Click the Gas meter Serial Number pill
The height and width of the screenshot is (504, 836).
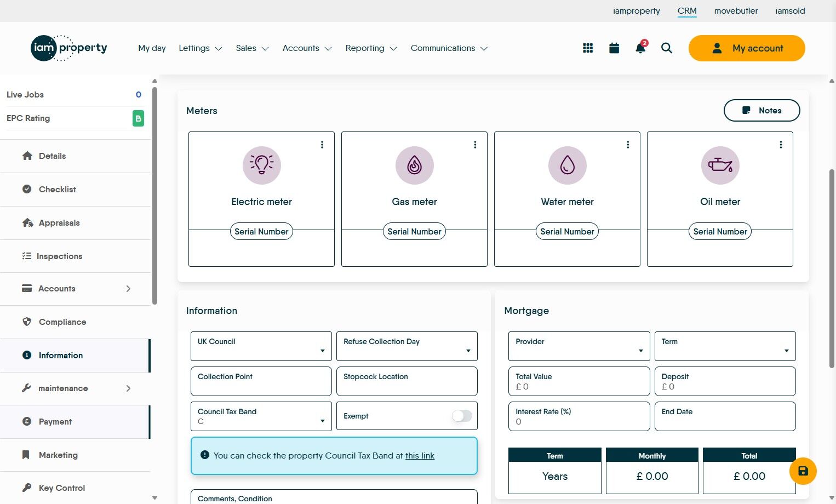(414, 231)
